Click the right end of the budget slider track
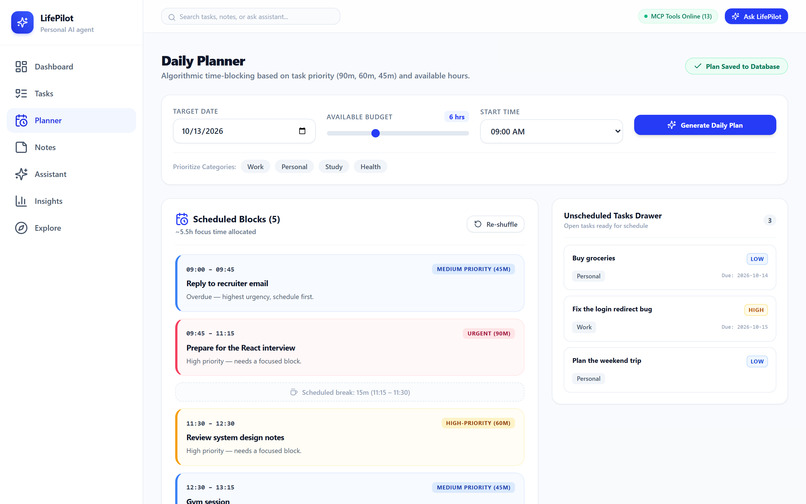This screenshot has height=504, width=806. pos(466,133)
